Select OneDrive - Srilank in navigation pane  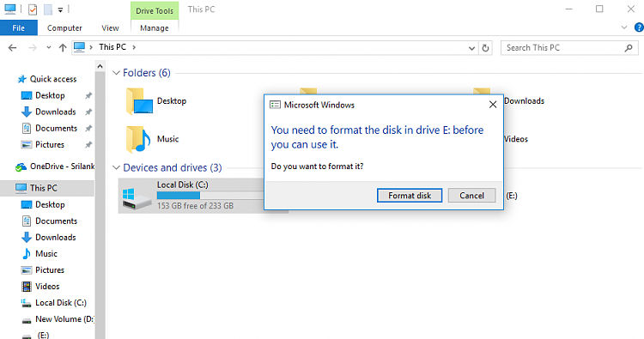pos(62,166)
